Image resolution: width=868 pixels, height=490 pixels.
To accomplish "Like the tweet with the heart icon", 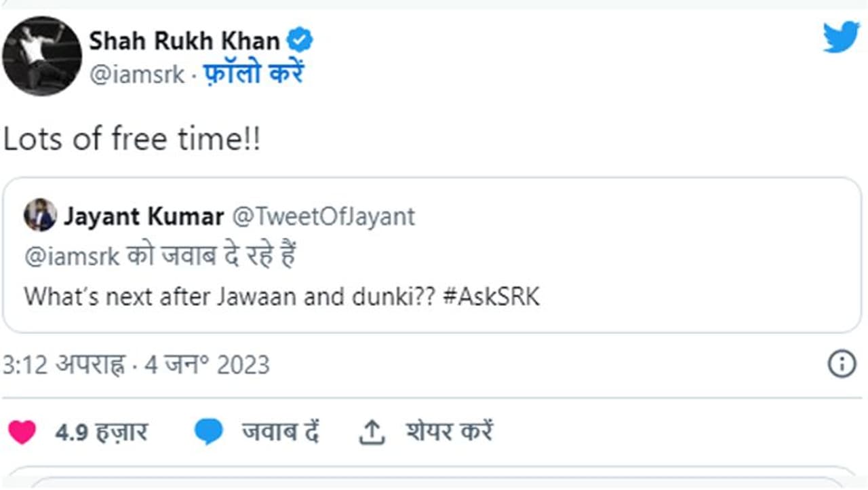I will click(x=22, y=432).
